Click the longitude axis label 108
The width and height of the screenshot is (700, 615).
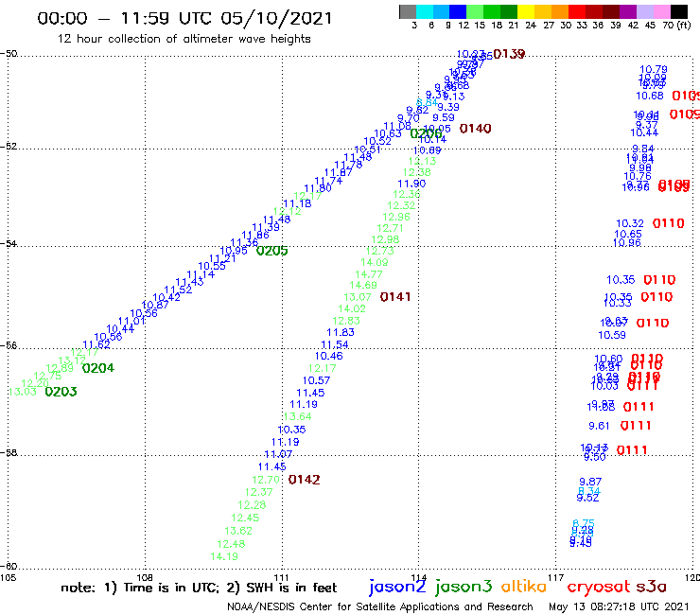click(x=144, y=577)
